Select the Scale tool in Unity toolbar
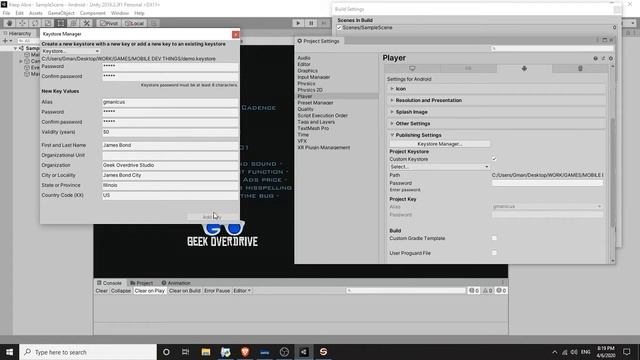Viewport: 640px width, 360px height. pos(48,23)
